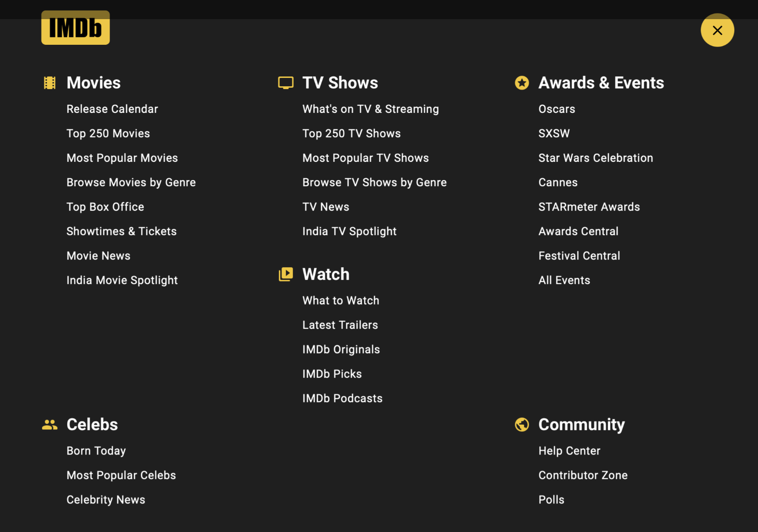758x532 pixels.
Task: Go to Contributor Zone
Action: tap(583, 476)
